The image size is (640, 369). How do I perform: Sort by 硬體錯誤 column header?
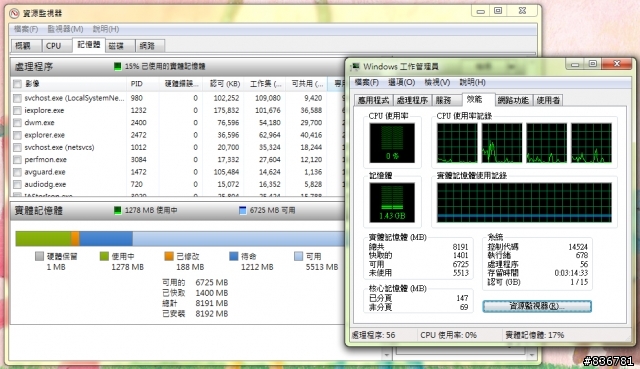click(x=181, y=84)
